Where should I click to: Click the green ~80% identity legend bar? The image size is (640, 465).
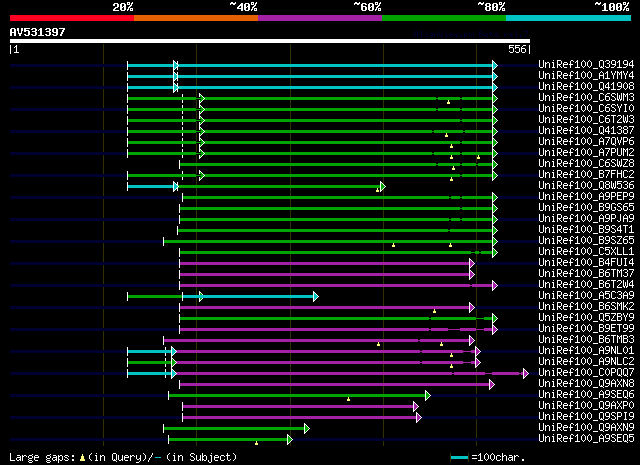pos(444,18)
